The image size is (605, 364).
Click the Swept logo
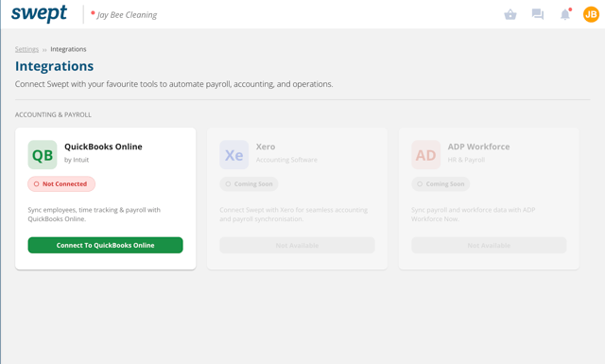[39, 14]
